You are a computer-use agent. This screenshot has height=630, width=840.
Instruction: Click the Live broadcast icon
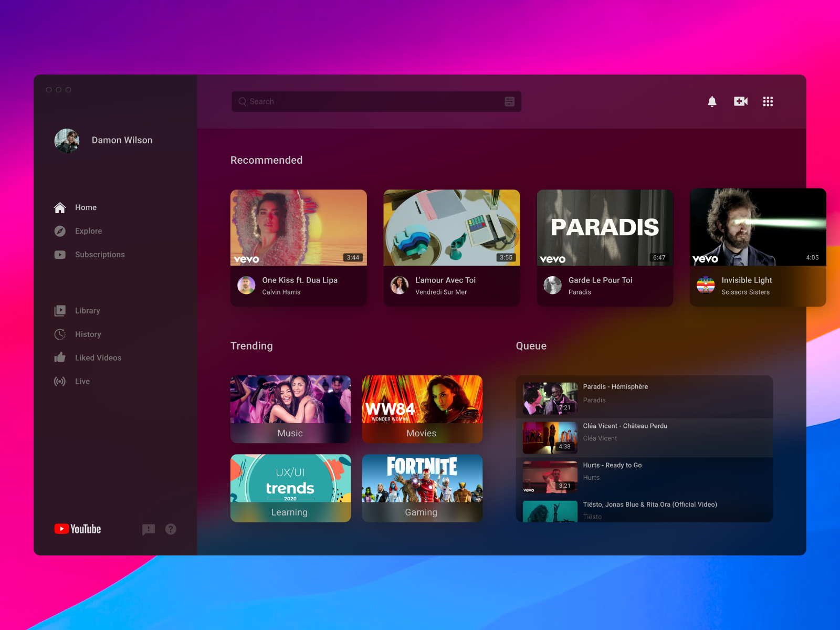pos(60,381)
